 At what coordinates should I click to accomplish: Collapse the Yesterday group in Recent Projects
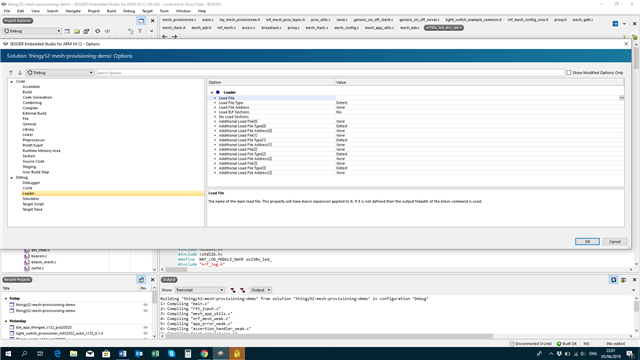pyautogui.click(x=6, y=321)
